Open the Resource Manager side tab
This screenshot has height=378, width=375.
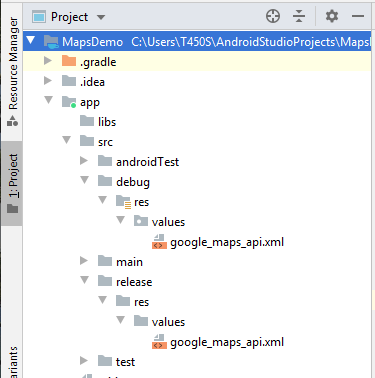pyautogui.click(x=13, y=72)
